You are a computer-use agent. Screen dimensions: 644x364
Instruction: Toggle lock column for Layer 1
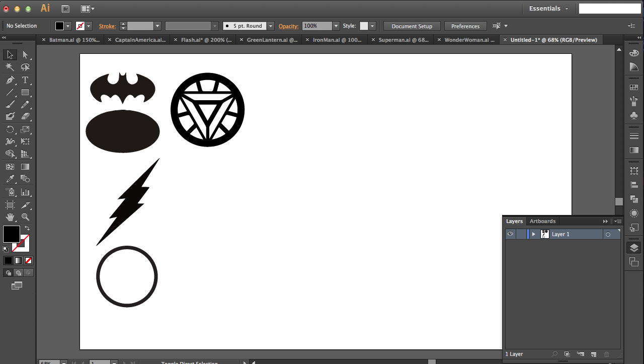pyautogui.click(x=521, y=234)
